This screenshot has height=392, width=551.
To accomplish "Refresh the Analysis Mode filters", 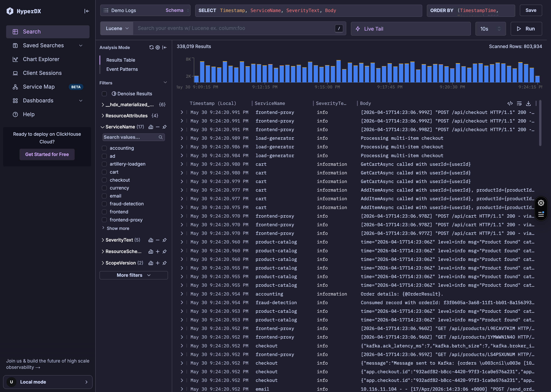I will 151,47.
